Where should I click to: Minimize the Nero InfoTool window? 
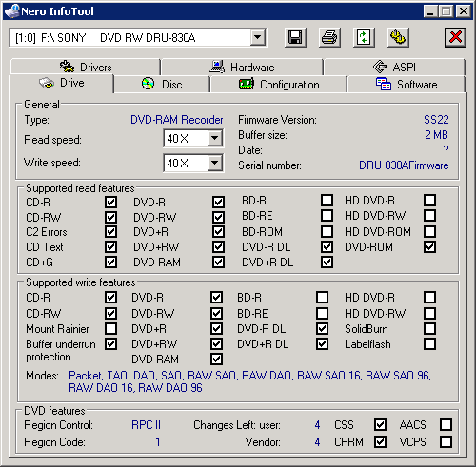click(430, 11)
